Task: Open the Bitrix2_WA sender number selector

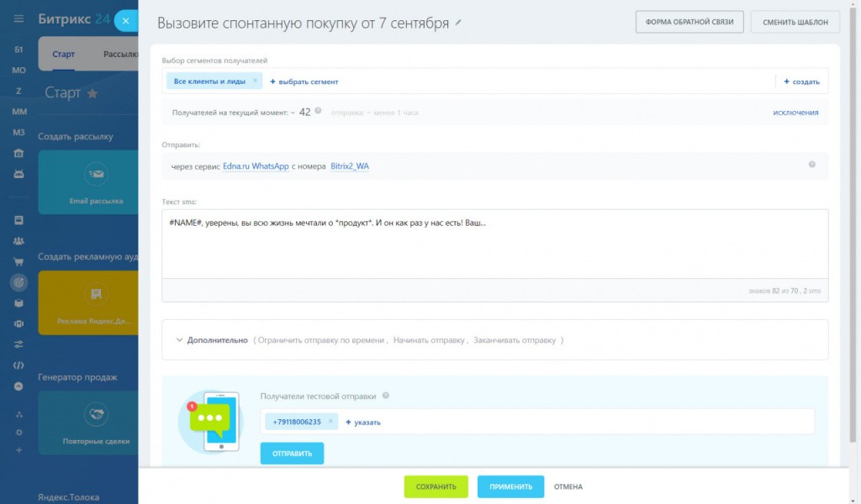Action: [349, 166]
